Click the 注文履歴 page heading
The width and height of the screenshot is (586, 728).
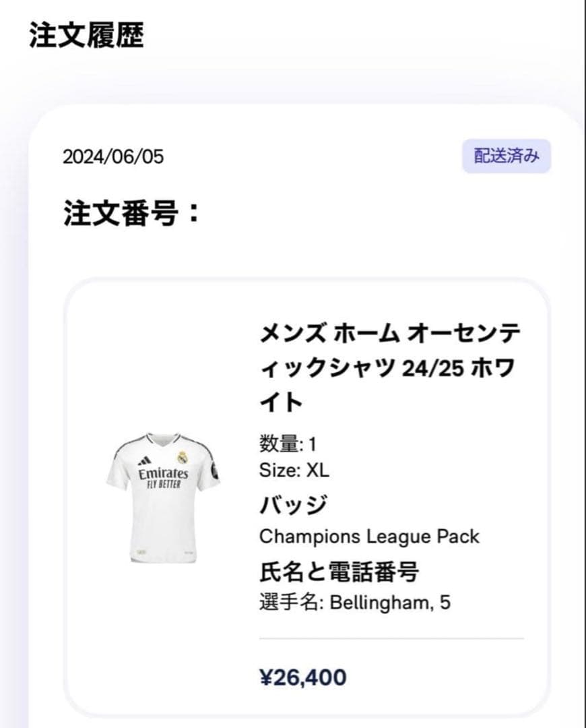(86, 35)
